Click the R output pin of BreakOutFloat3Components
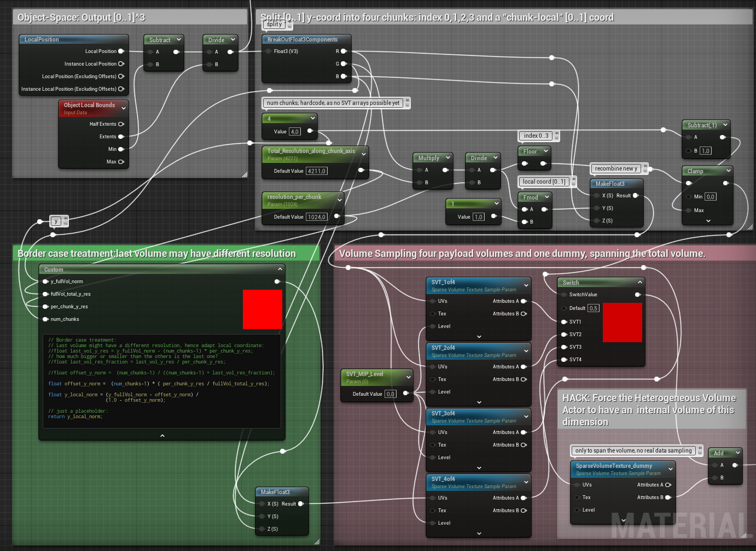This screenshot has width=756, height=551. [344, 51]
